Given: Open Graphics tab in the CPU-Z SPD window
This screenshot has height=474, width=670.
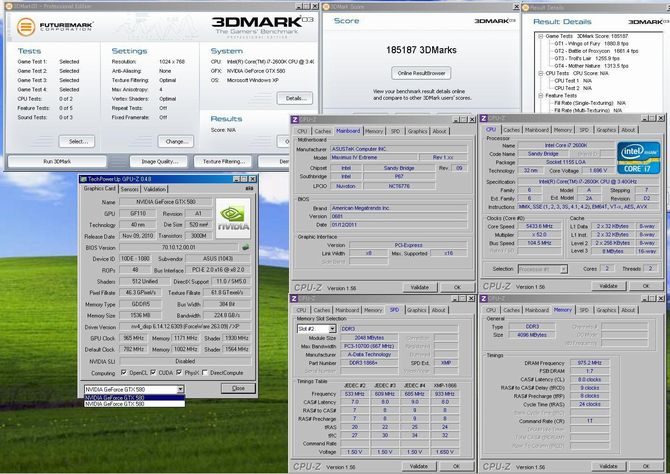Looking at the screenshot, I should (x=417, y=310).
